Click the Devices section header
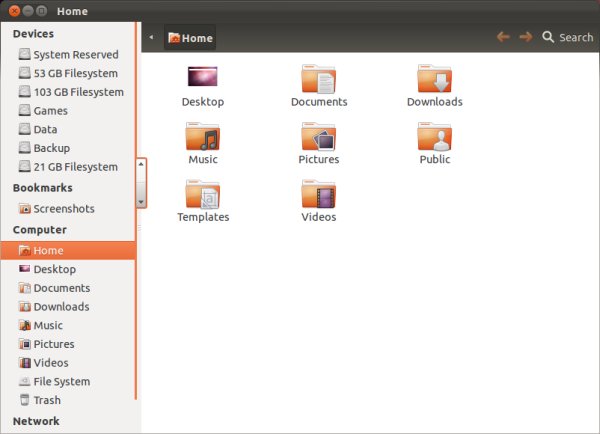The width and height of the screenshot is (600, 434). pos(33,34)
